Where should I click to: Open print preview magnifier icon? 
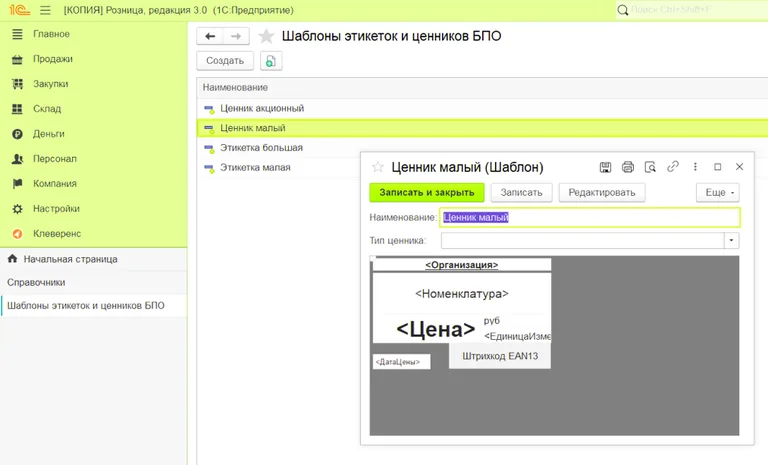[x=650, y=167]
